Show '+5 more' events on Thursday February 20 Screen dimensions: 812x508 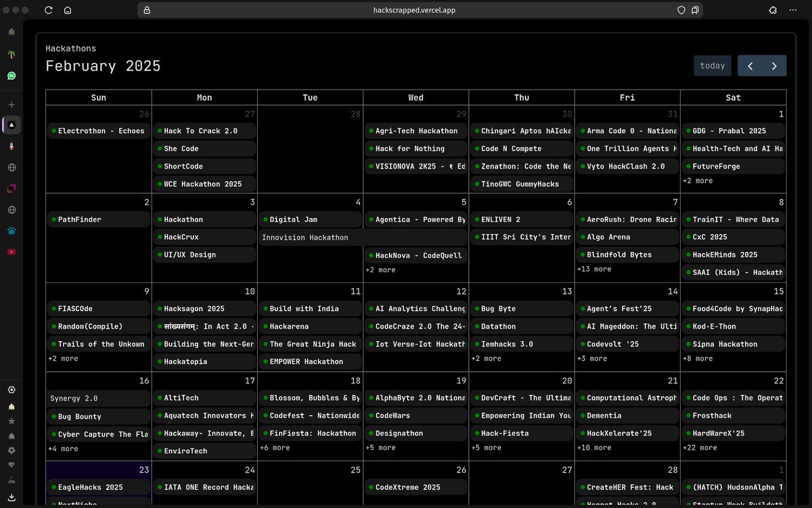click(486, 448)
